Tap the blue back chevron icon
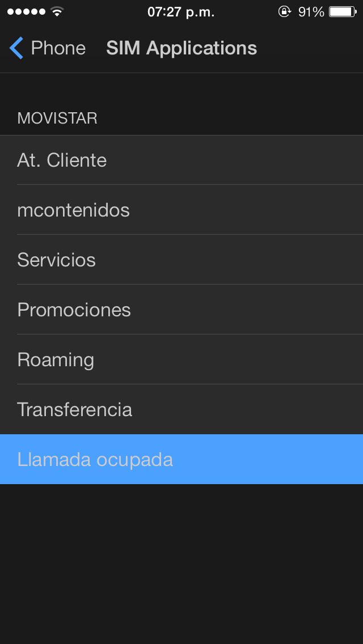Screen dimensions: 363x644 (16, 48)
